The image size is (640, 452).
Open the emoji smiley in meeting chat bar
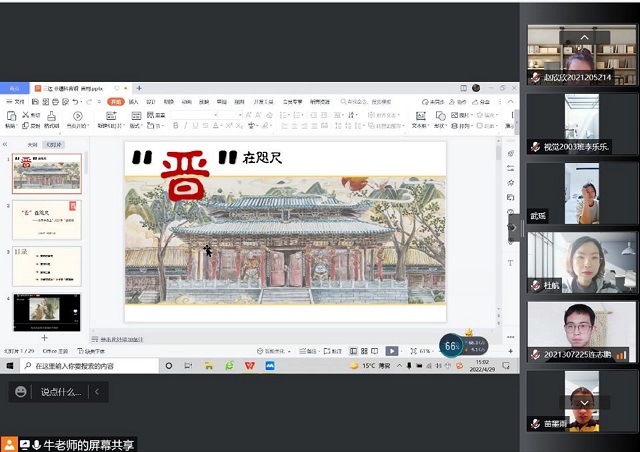(20, 392)
